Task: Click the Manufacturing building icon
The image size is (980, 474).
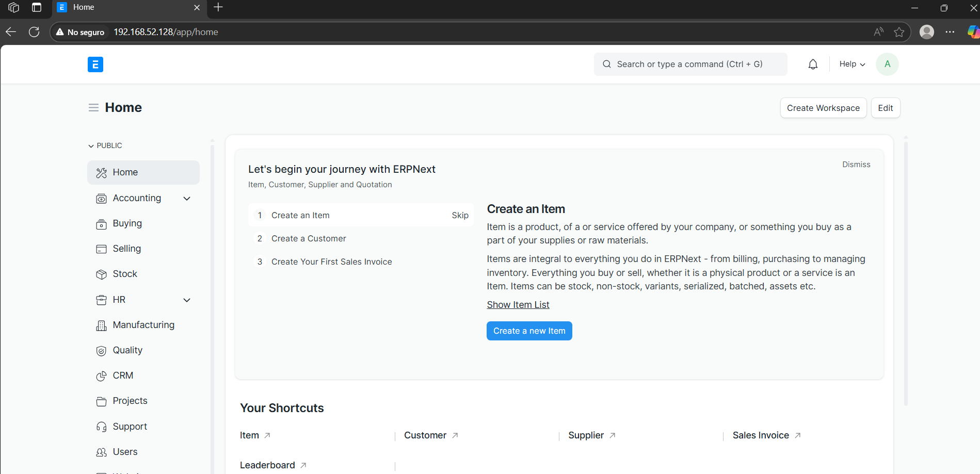Action: (102, 325)
